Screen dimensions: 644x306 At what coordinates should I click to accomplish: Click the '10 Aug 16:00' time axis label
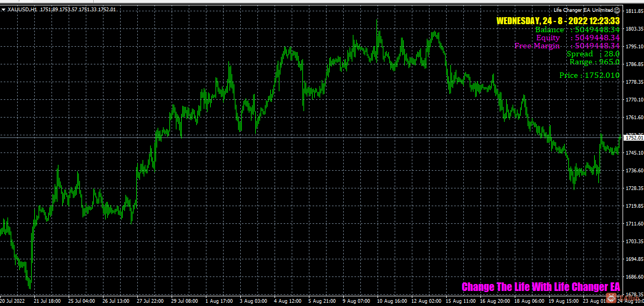[391, 302]
